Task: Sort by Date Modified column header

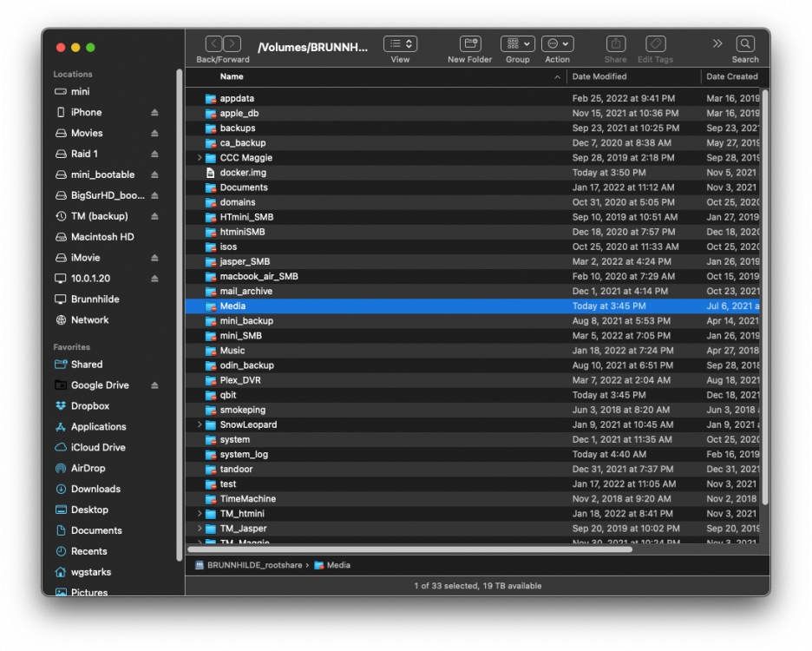Action: [599, 76]
